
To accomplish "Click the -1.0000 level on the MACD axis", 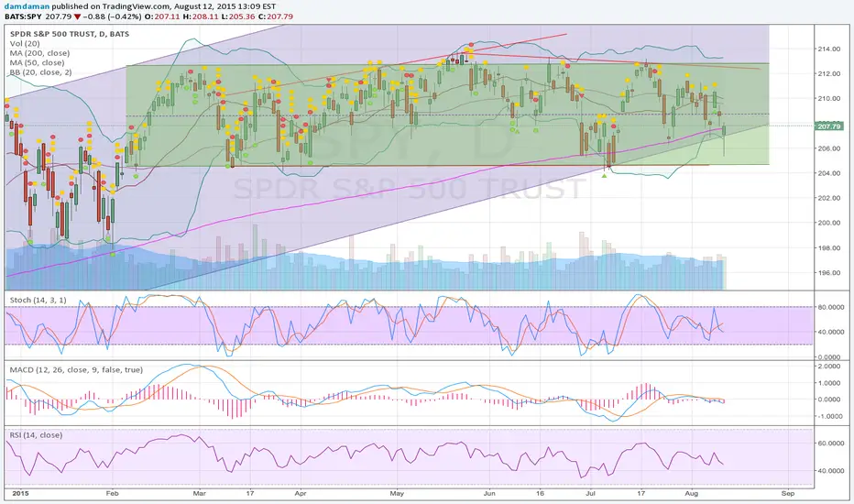I will tap(831, 416).
